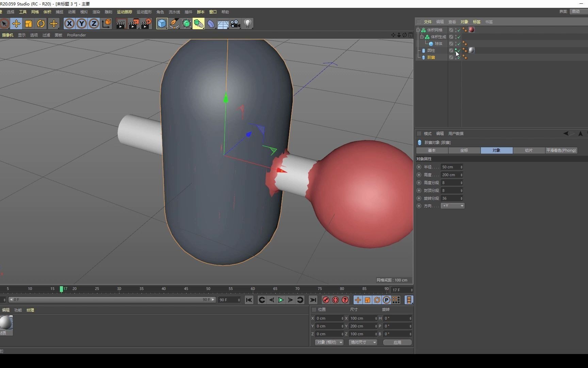The height and width of the screenshot is (368, 588).
Task: Toggle the green visibility dot on 圆柱
Action: click(x=456, y=49)
